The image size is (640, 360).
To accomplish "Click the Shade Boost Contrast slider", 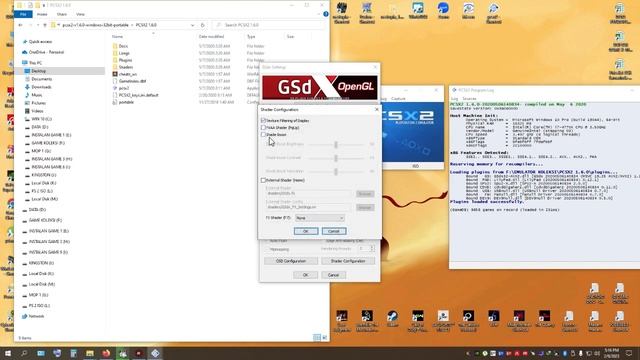I will click(x=336, y=158).
